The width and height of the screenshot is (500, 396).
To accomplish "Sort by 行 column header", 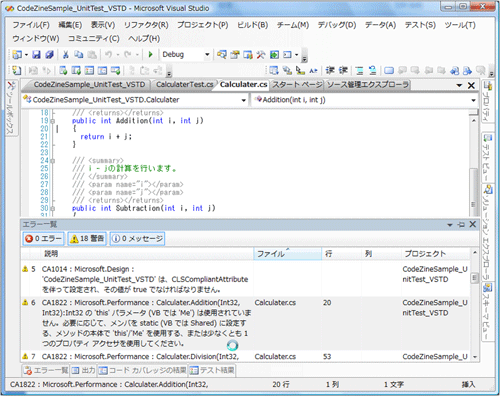I will tap(341, 254).
